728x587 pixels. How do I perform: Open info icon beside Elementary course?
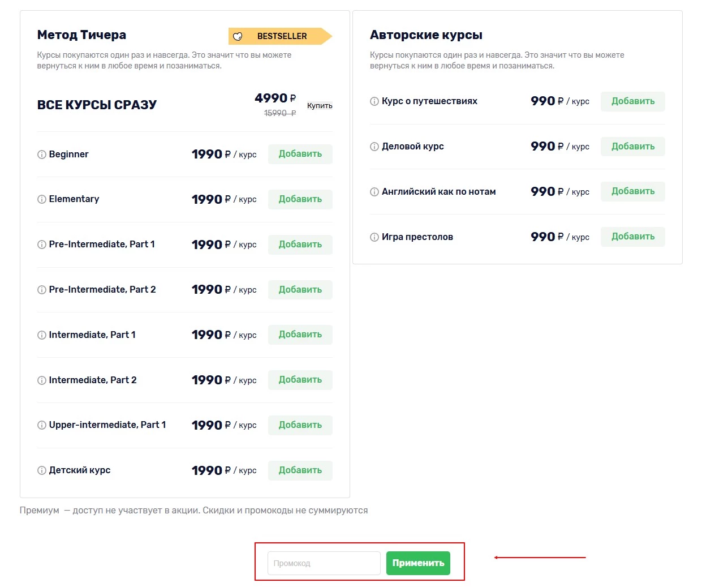(x=41, y=199)
